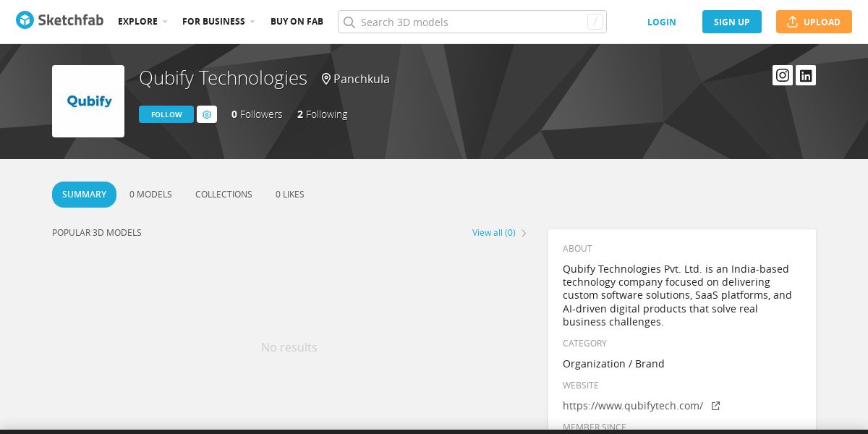This screenshot has width=868, height=434.
Task: Follow Qubify Technologies
Action: [x=166, y=114]
